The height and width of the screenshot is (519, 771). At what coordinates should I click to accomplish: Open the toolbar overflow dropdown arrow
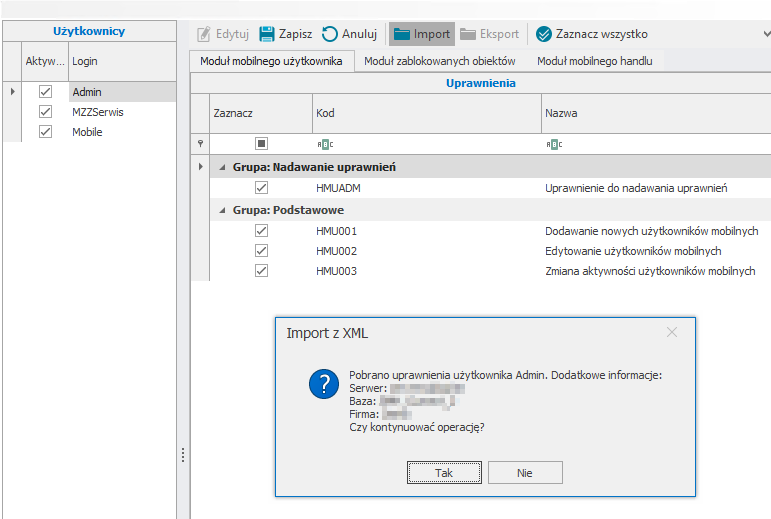765,34
